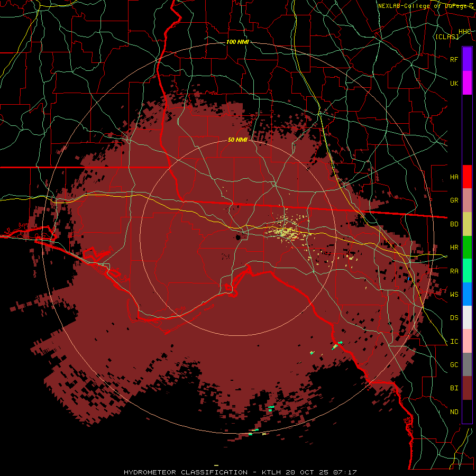Click the magenta UK legend color swatch

point(467,83)
